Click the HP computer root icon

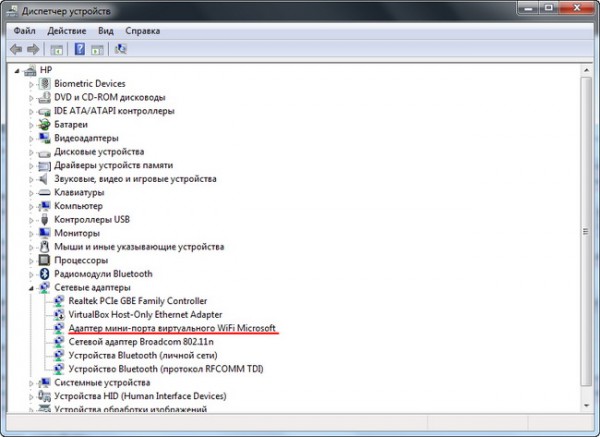coord(31,70)
